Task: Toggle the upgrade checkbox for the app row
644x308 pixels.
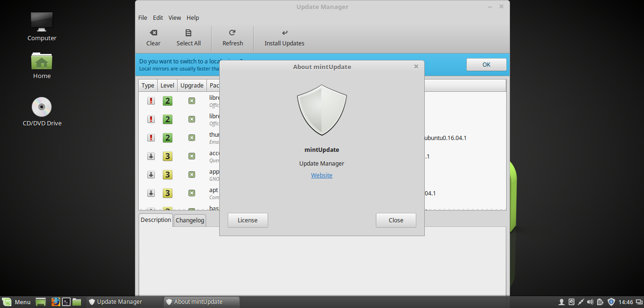Action: point(192,175)
